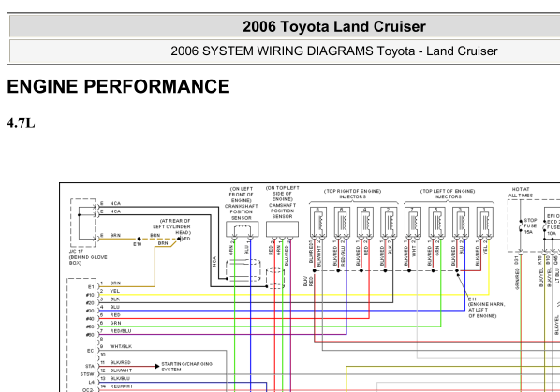The height and width of the screenshot is (392, 560).
Task: Click '(AT REAR OF LEFT CYLINDER HEAD)' note
Action: tap(172, 226)
